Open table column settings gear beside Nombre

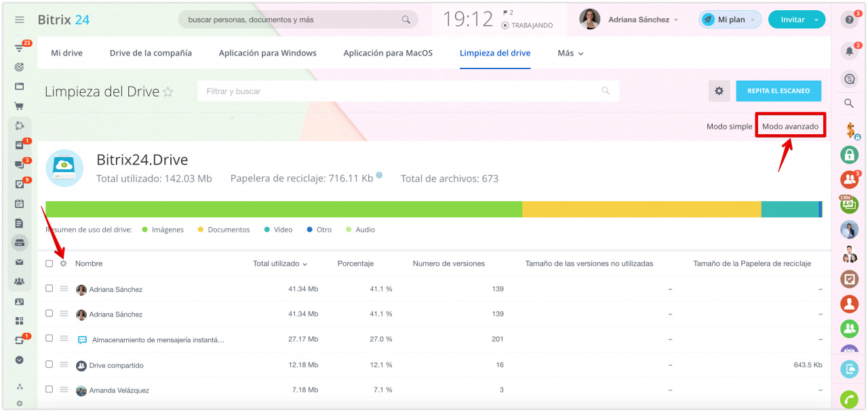point(63,264)
